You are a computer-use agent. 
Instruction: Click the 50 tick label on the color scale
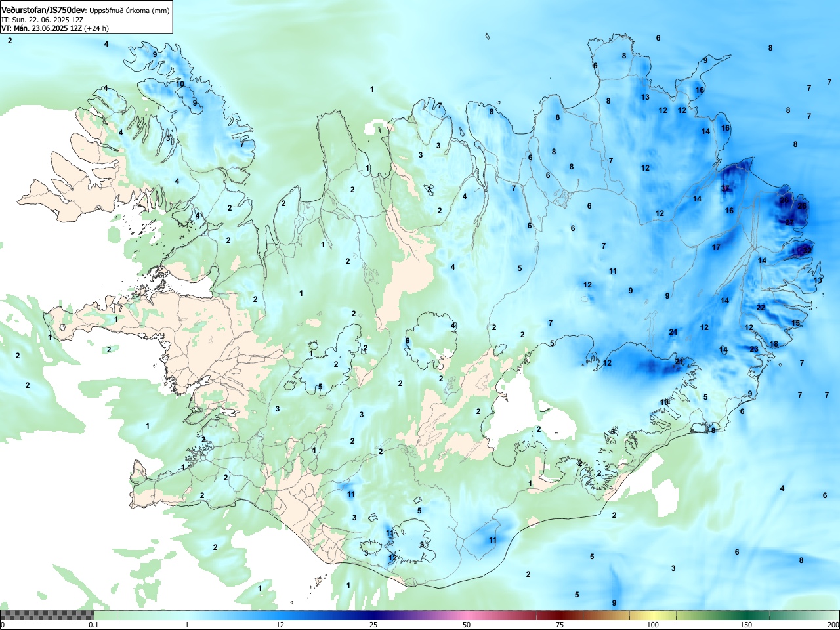pyautogui.click(x=467, y=625)
